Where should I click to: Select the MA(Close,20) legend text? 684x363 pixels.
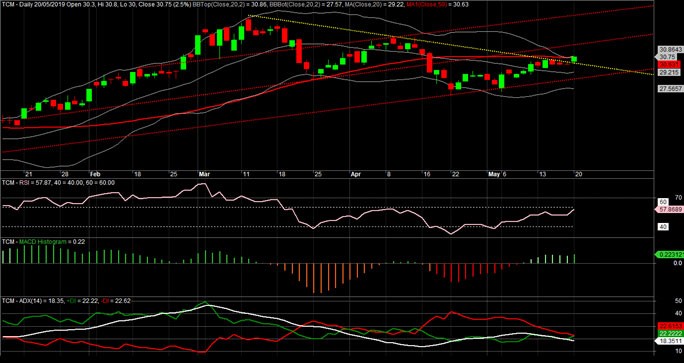pyautogui.click(x=355, y=3)
